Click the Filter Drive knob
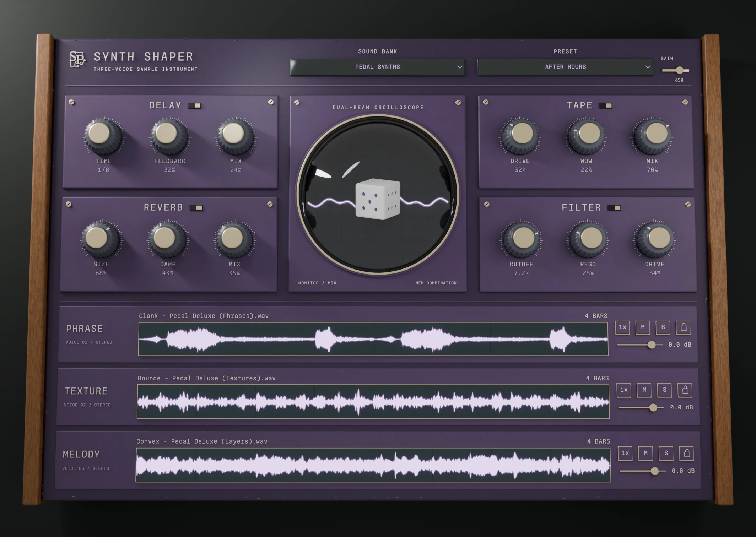756x537 pixels. tap(655, 239)
